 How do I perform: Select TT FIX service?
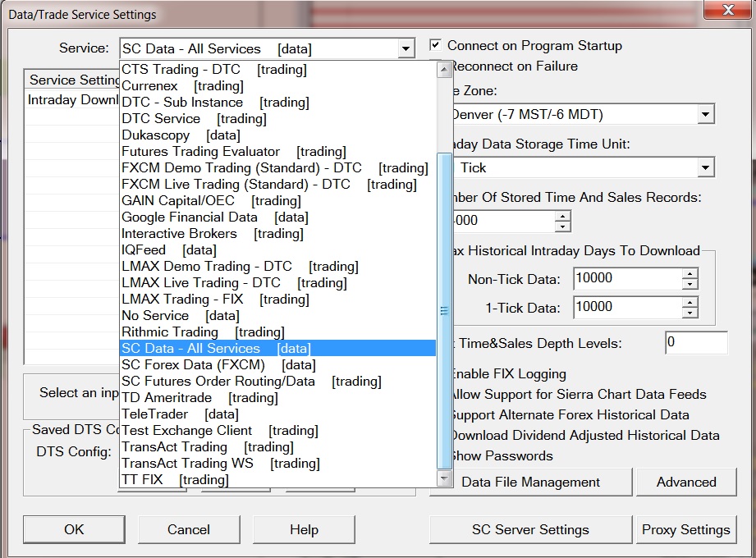point(277,479)
